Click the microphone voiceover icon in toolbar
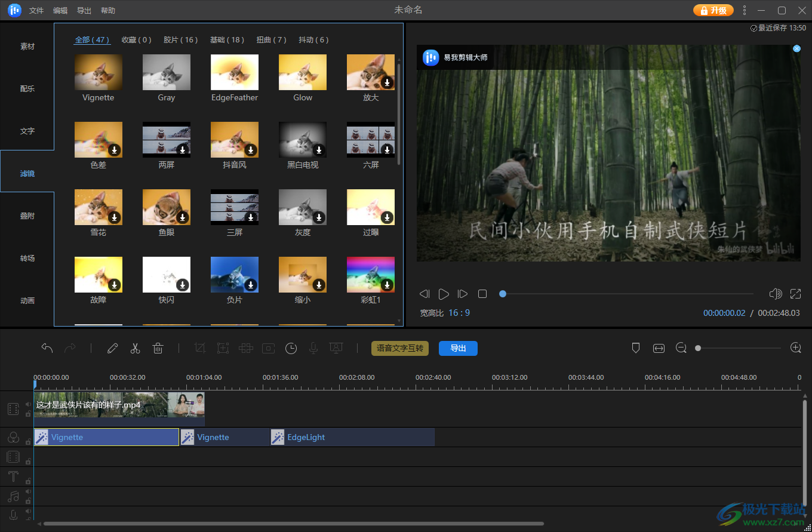 click(x=313, y=348)
